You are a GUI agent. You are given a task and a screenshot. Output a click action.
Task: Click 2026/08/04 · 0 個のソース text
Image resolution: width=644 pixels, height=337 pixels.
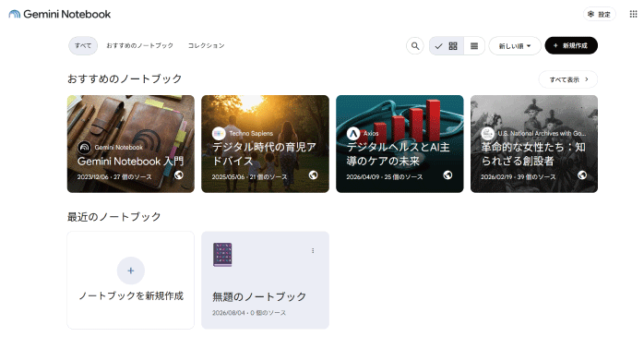point(249,313)
